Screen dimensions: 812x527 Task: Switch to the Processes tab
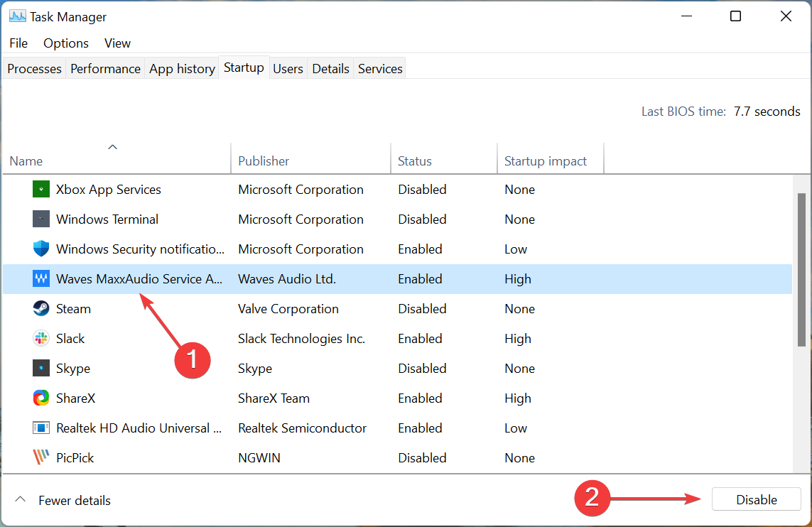click(33, 68)
